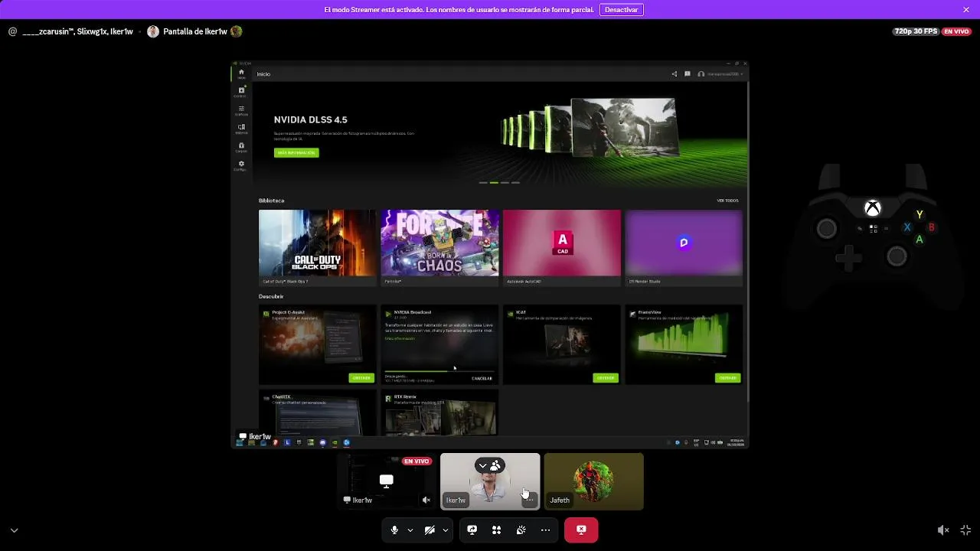Viewport: 980px width, 551px height.
Task: Click OBTENER on the FrameView card
Action: click(727, 378)
